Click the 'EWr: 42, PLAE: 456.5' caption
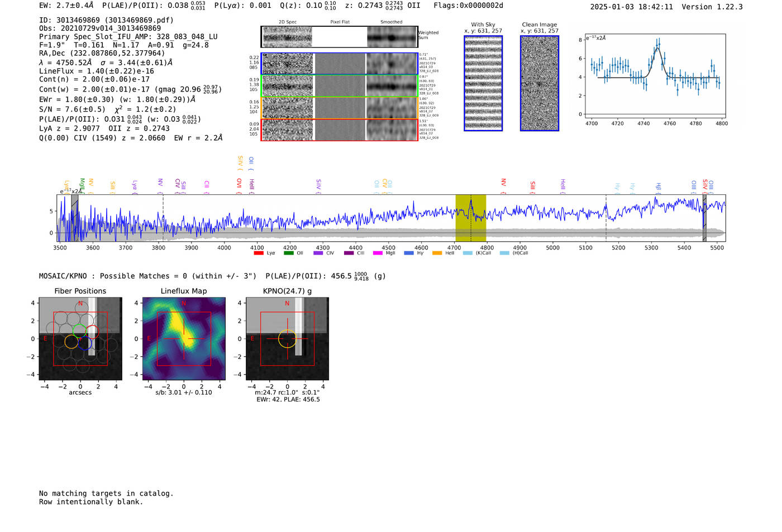The image size is (782, 532). point(288,400)
